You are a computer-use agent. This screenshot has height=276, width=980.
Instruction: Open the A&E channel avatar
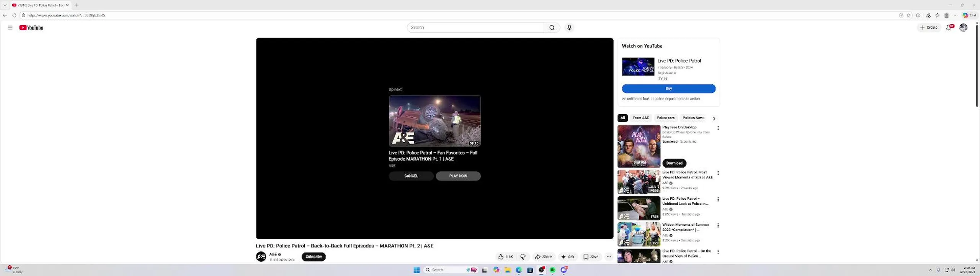(x=261, y=257)
